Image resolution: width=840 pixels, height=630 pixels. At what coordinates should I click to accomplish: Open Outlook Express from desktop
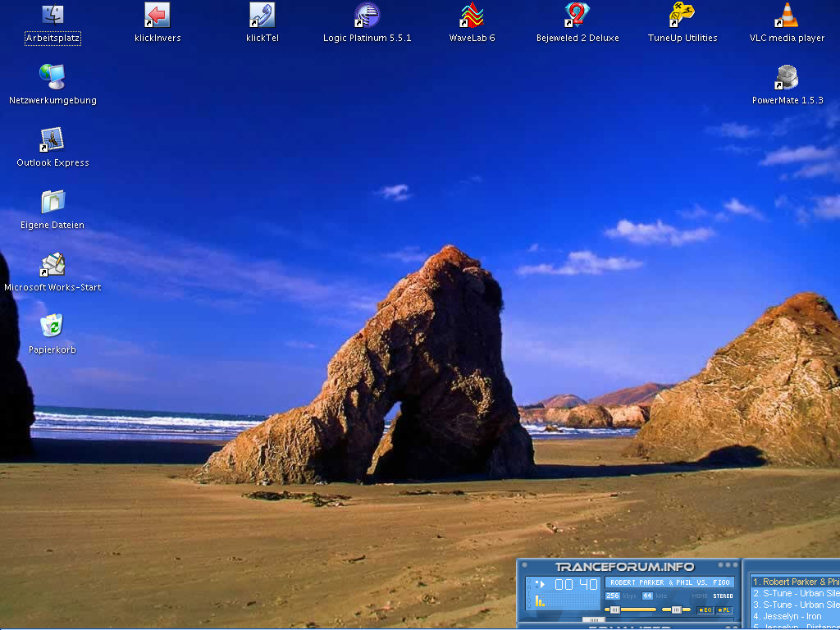click(x=52, y=140)
